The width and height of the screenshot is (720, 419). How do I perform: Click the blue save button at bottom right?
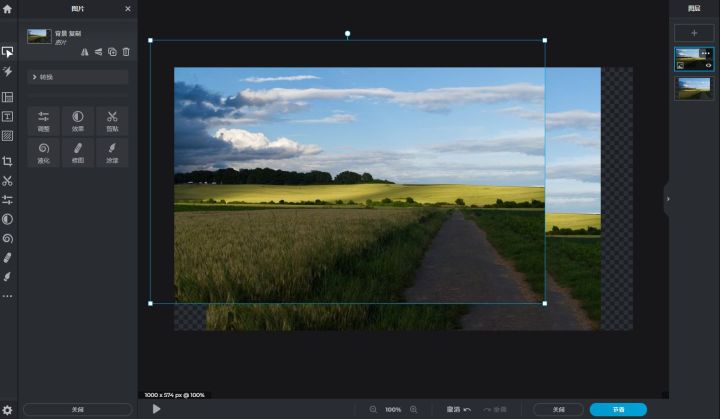[617, 409]
